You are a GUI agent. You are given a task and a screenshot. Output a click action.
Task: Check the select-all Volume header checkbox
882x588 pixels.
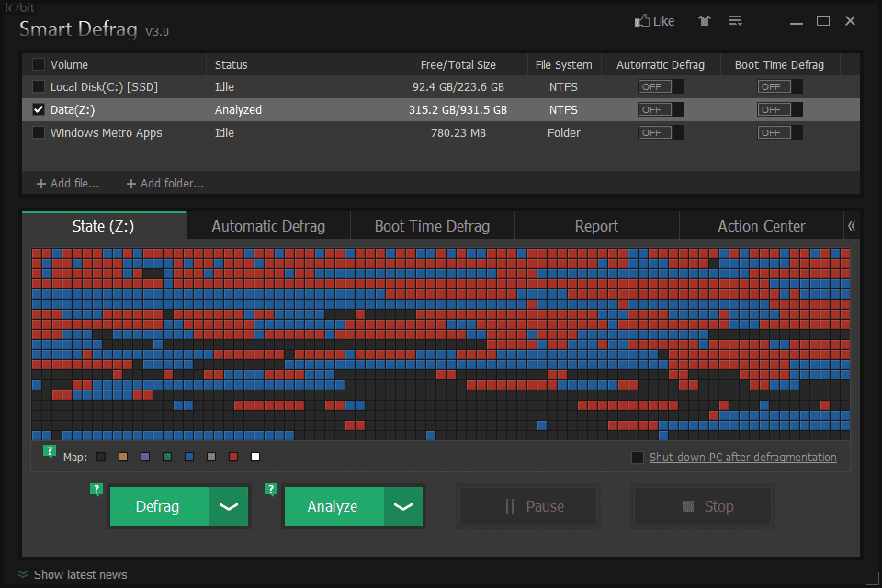click(x=39, y=64)
